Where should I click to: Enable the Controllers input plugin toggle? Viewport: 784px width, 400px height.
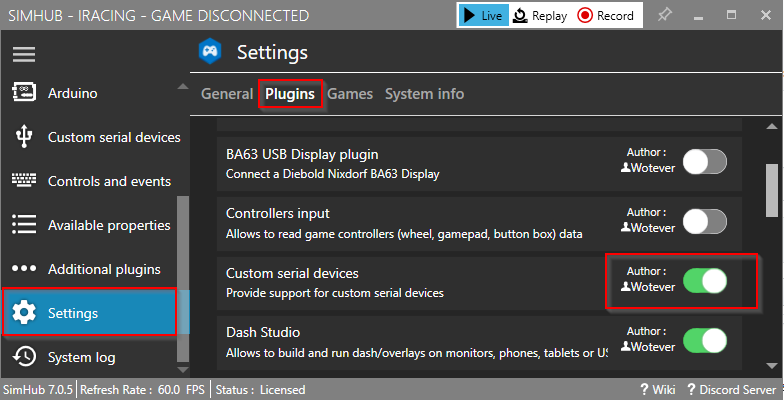704,221
